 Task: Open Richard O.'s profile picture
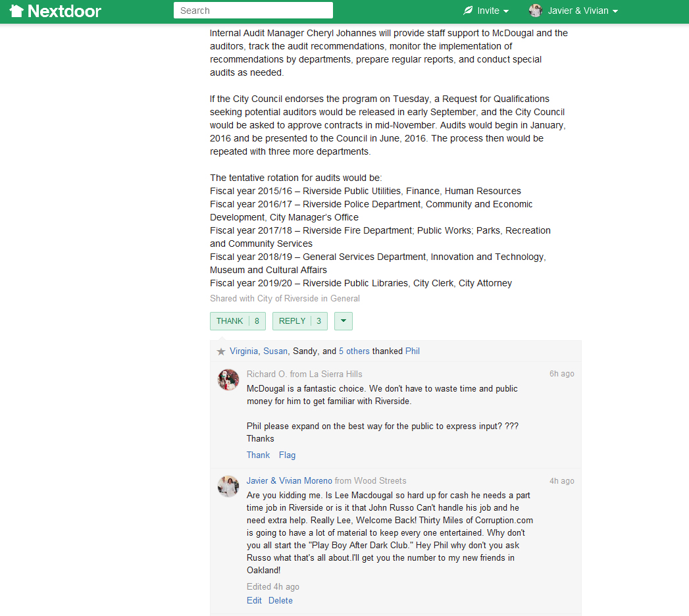228,380
